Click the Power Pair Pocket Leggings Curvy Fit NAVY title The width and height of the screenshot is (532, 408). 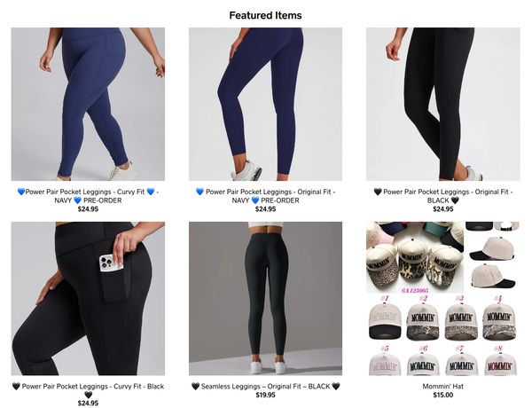[88, 196]
